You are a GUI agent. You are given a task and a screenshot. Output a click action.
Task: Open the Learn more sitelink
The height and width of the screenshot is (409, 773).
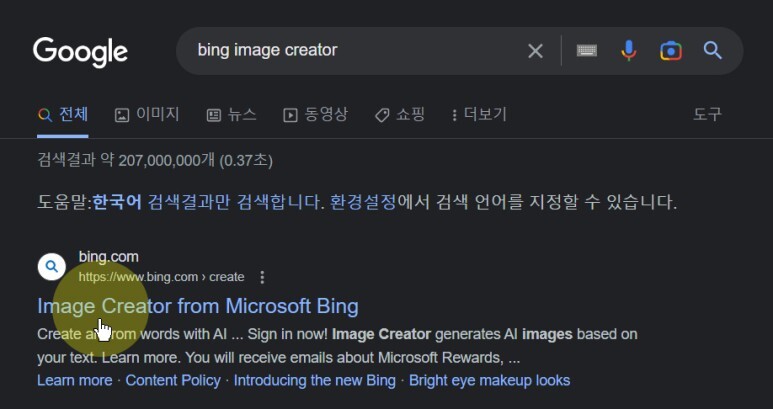click(x=74, y=380)
